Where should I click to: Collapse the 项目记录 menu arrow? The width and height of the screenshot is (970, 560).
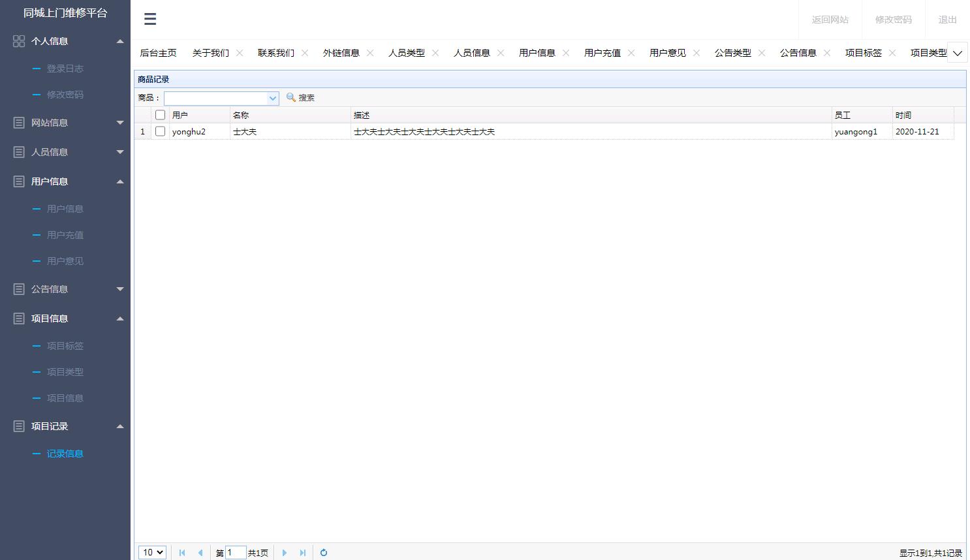click(120, 426)
